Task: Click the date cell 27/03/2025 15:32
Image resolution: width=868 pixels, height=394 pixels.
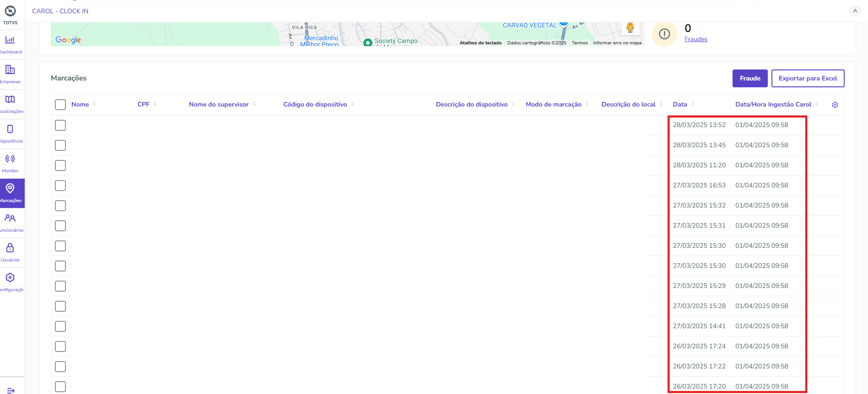Action: (x=699, y=205)
